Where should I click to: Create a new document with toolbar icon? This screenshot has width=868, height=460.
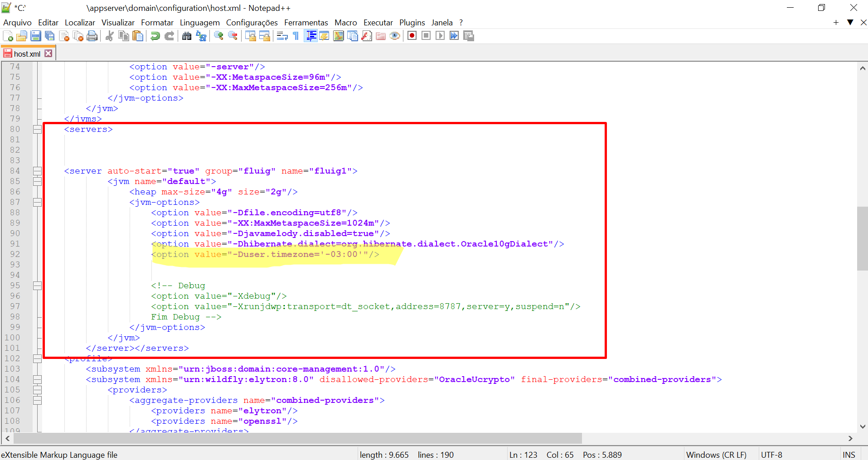coord(8,36)
